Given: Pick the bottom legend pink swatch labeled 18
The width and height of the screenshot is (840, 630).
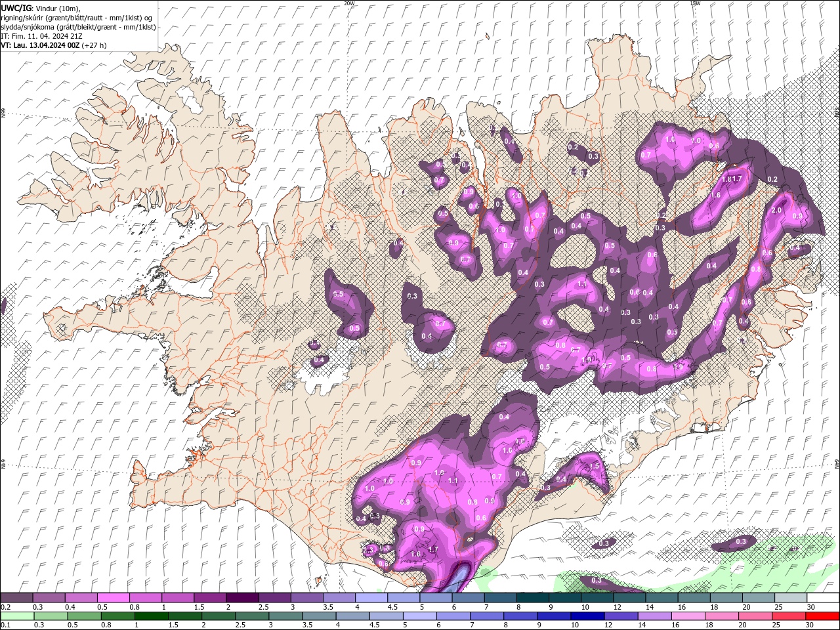Looking at the screenshot, I should click(x=721, y=616).
